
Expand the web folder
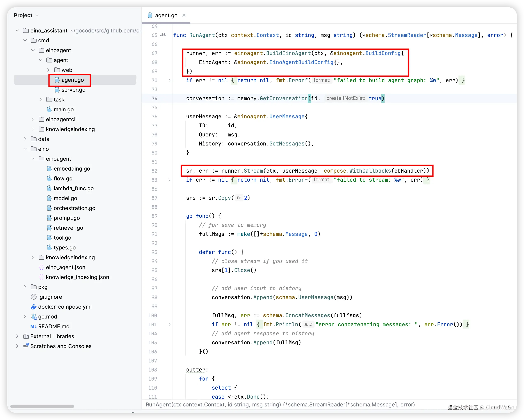[48, 70]
